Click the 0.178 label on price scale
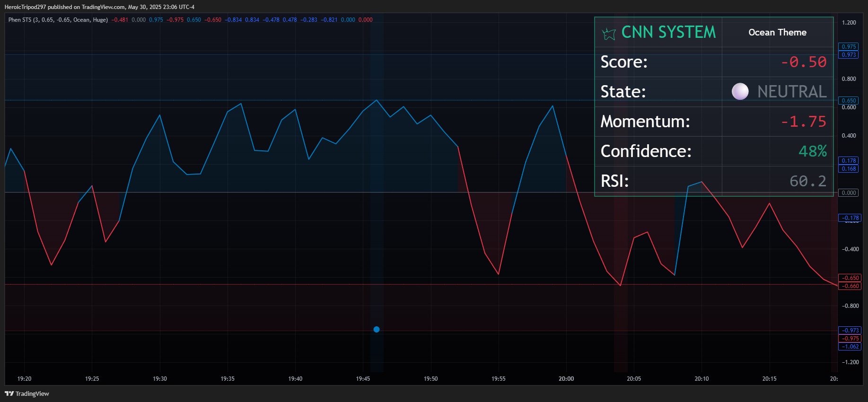 pos(849,161)
